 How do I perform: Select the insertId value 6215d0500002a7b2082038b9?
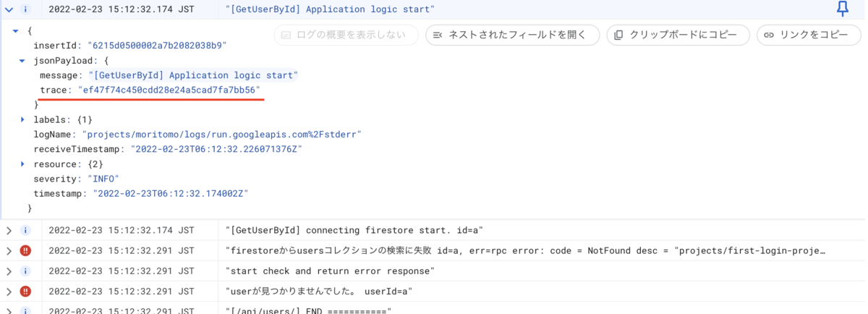point(157,46)
